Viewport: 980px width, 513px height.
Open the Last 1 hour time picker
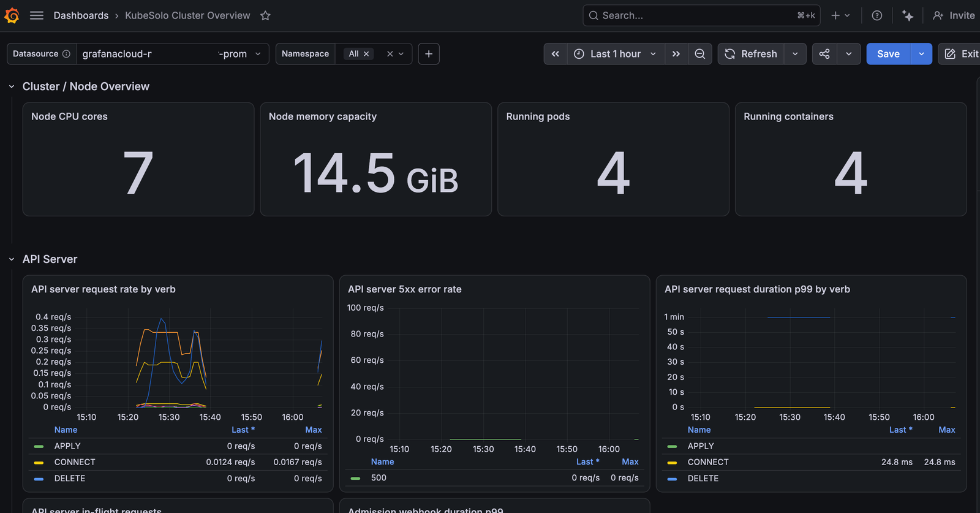click(x=616, y=54)
